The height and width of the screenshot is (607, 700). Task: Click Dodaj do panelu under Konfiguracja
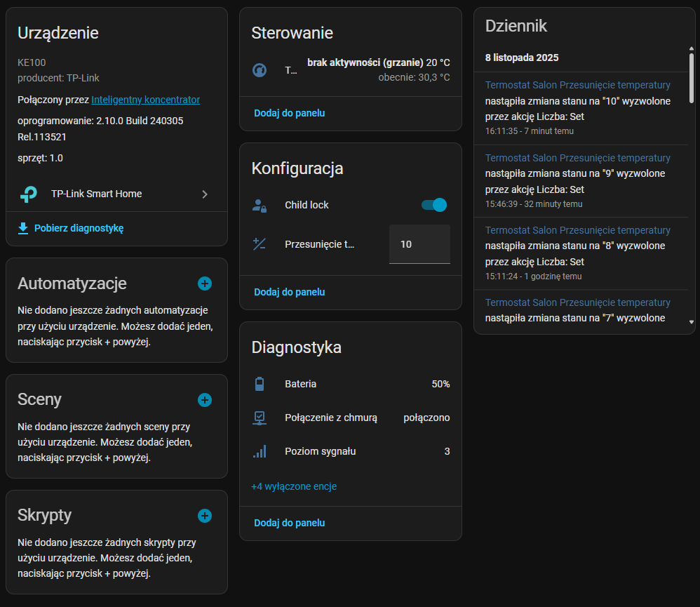pyautogui.click(x=289, y=292)
